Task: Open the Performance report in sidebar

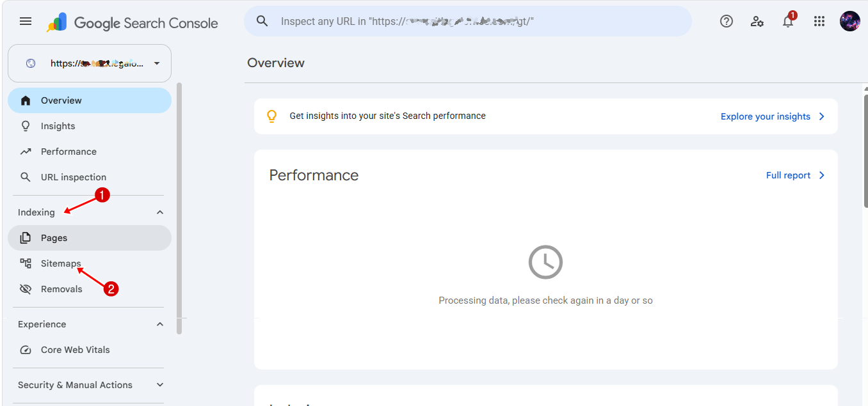Action: (x=90, y=152)
